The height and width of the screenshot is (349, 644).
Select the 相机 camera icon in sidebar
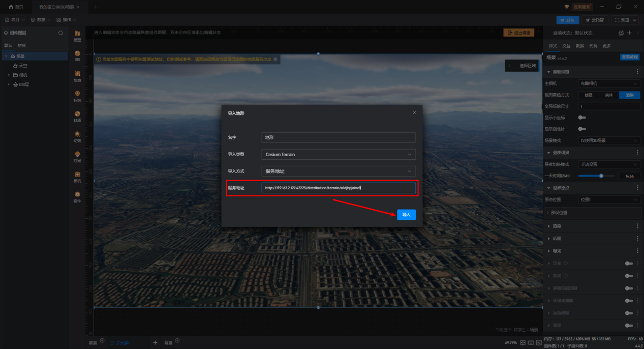[x=77, y=176]
